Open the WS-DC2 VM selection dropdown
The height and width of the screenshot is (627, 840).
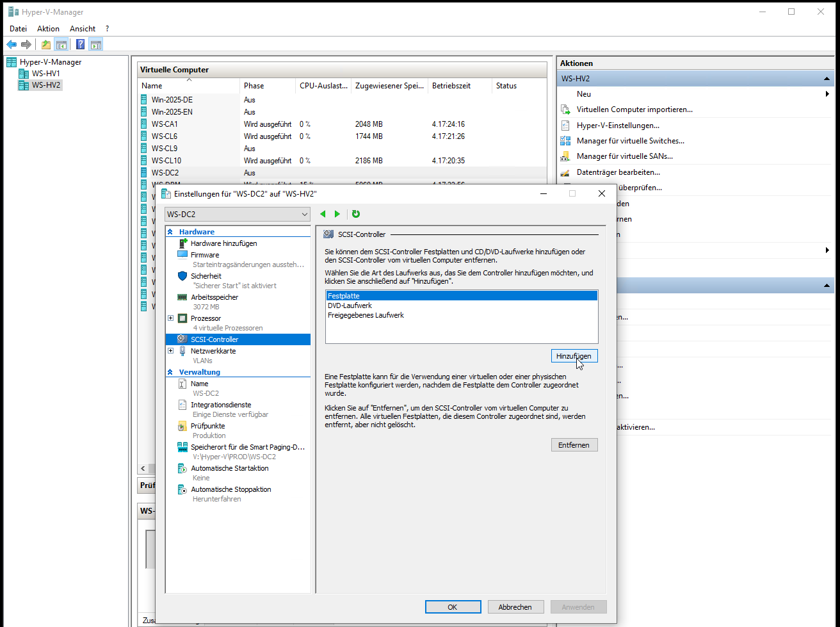coord(238,215)
